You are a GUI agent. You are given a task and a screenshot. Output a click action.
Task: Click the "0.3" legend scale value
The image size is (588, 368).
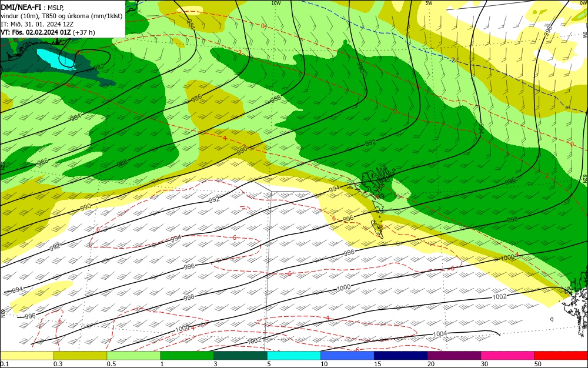(x=58, y=364)
